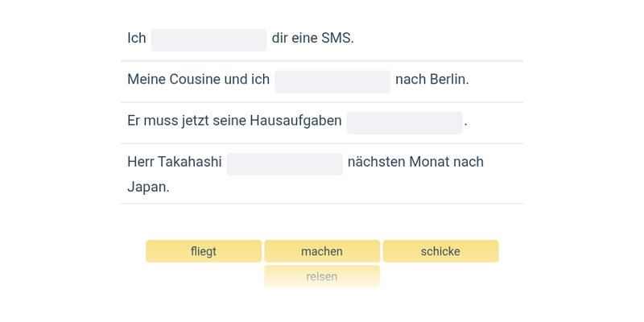This screenshot has height=322, width=644.
Task: Click the word "nächsten"
Action: (376, 162)
